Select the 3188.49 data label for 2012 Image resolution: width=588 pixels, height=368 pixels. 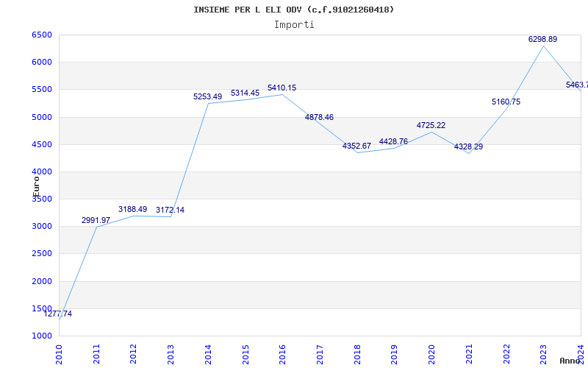132,209
